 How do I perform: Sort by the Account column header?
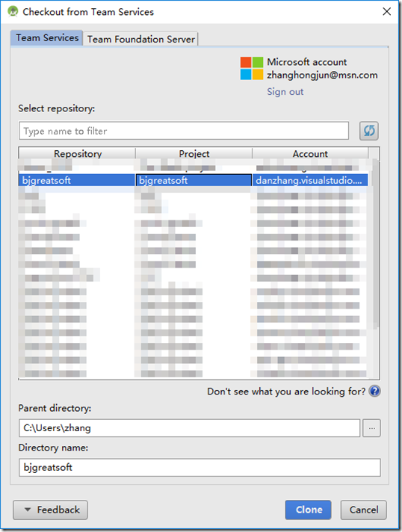click(310, 153)
